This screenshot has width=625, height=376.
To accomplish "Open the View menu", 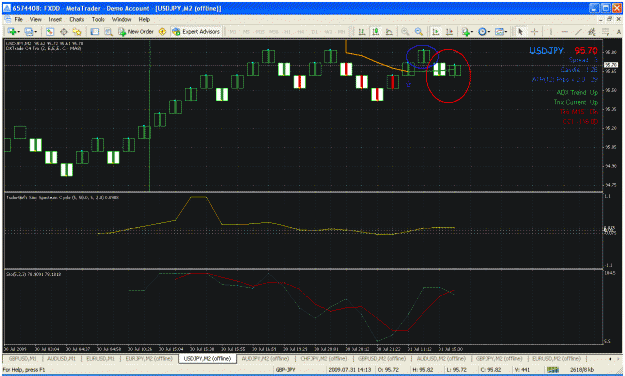I will tap(35, 19).
